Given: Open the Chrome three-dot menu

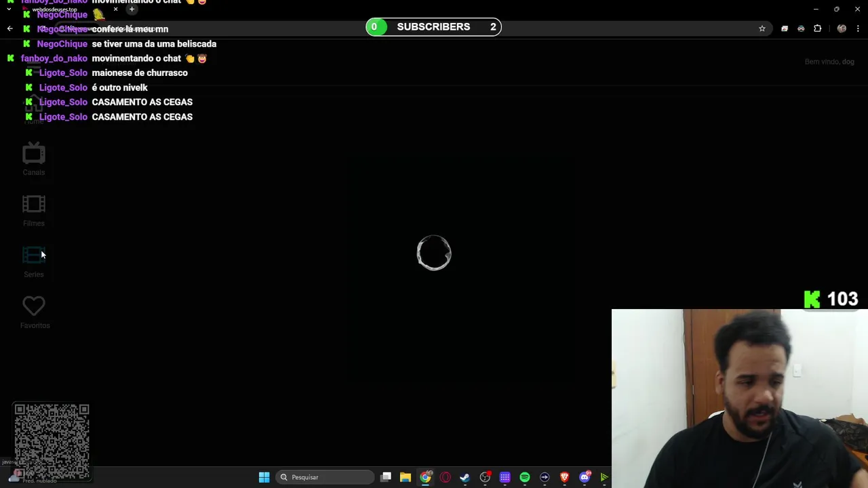Looking at the screenshot, I should (859, 28).
